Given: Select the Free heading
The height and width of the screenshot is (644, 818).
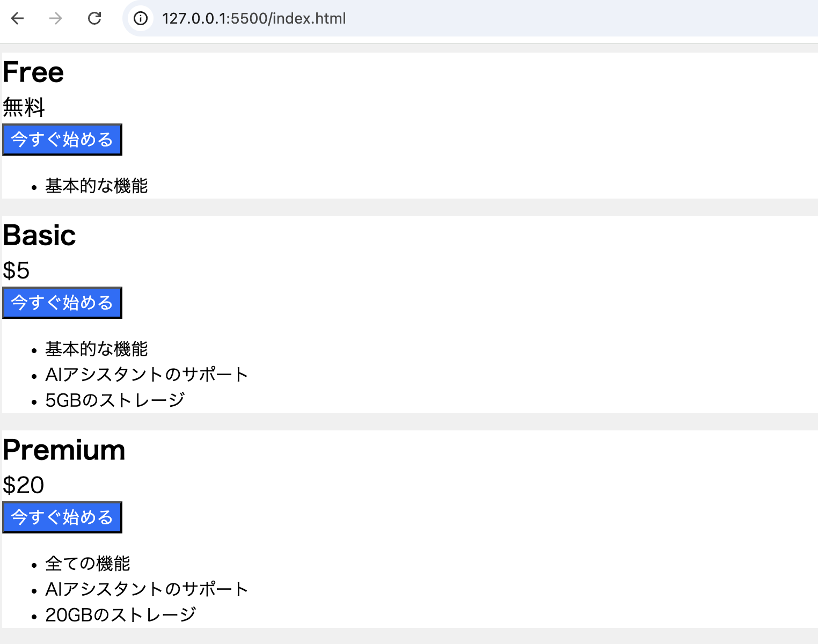Looking at the screenshot, I should [33, 72].
